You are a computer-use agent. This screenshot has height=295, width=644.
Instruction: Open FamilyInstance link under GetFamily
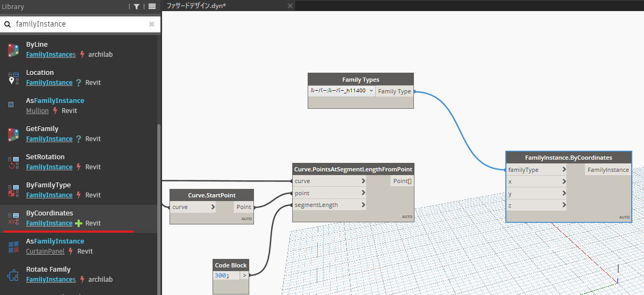[49, 139]
